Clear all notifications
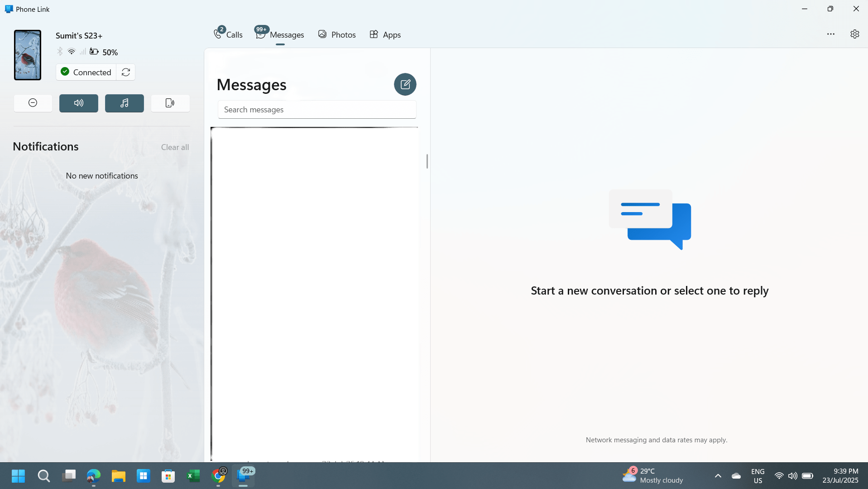Image resolution: width=868 pixels, height=489 pixels. (x=174, y=147)
